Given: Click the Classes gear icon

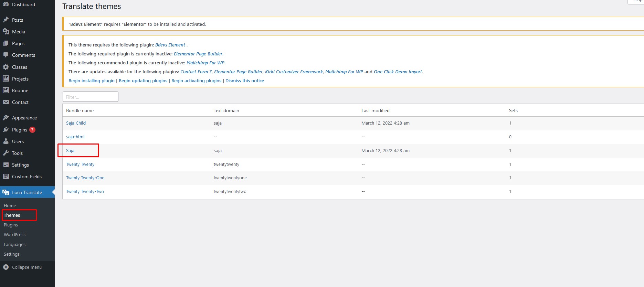Looking at the screenshot, I should tap(6, 67).
